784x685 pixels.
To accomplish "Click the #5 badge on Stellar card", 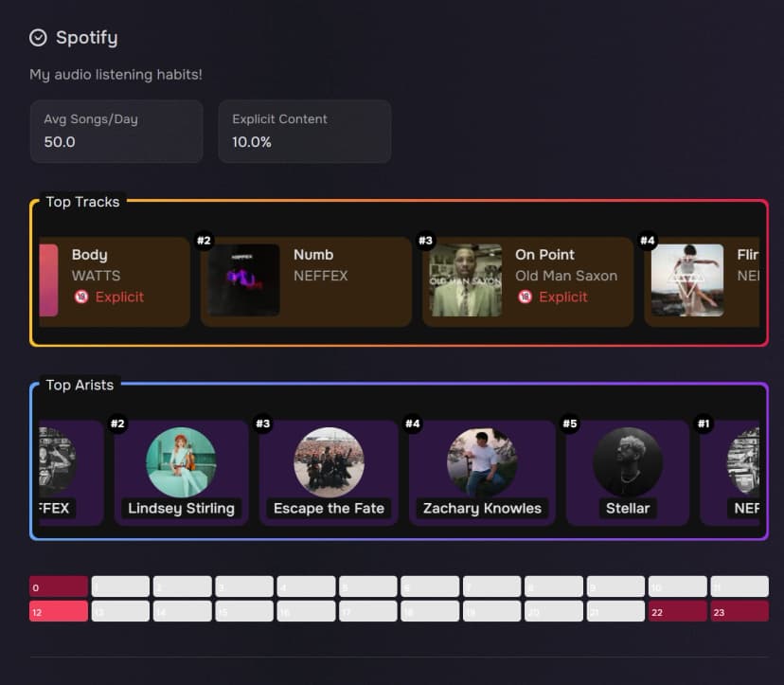I will [x=569, y=424].
